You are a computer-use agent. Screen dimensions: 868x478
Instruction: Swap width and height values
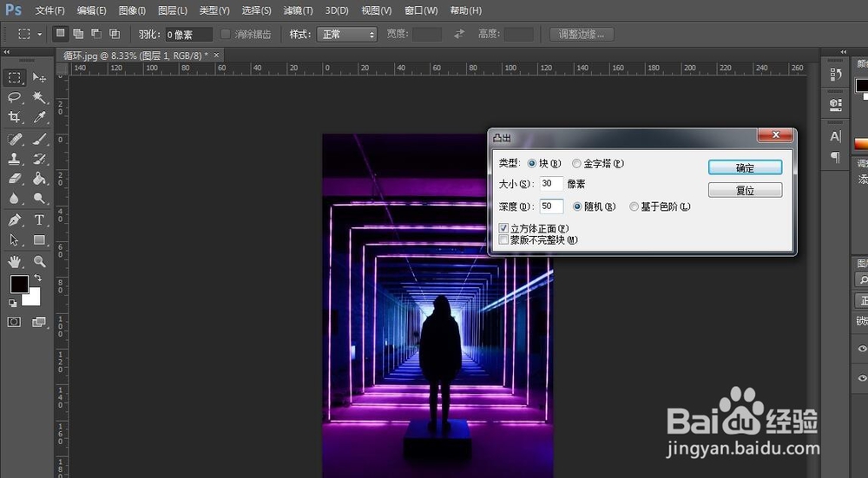point(459,35)
